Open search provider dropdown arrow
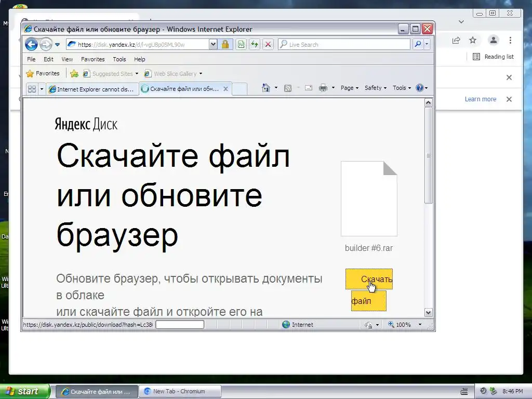The image size is (532, 399). (x=427, y=45)
